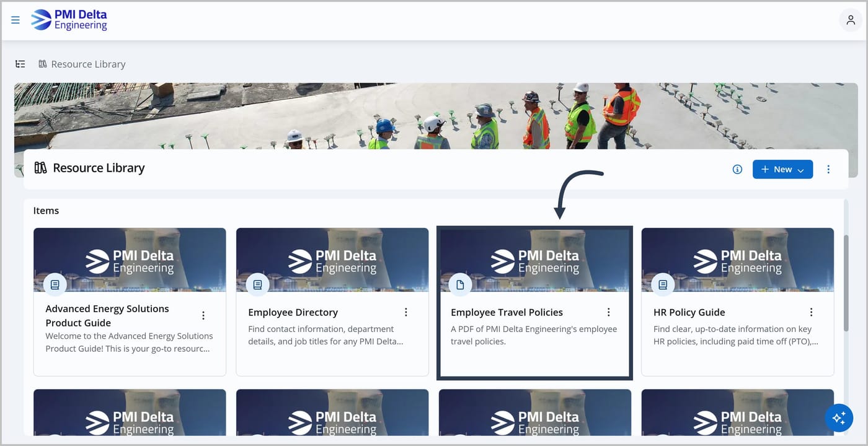Open the AI assistant sparkle button
The image size is (868, 446).
[839, 418]
